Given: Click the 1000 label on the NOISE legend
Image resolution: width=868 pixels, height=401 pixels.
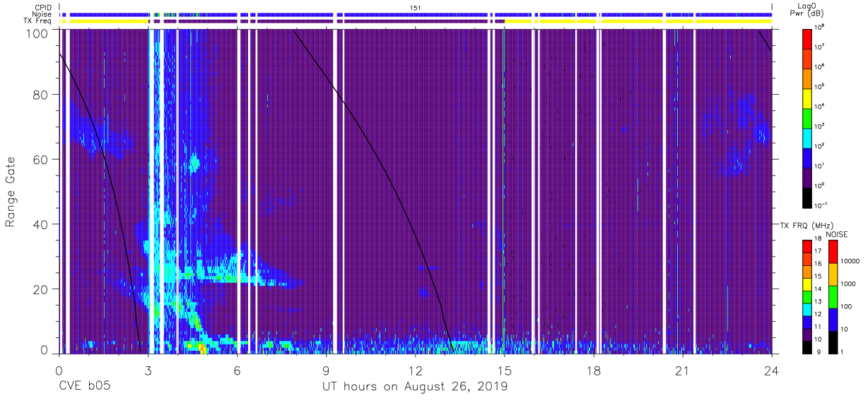Looking at the screenshot, I should pos(850,283).
